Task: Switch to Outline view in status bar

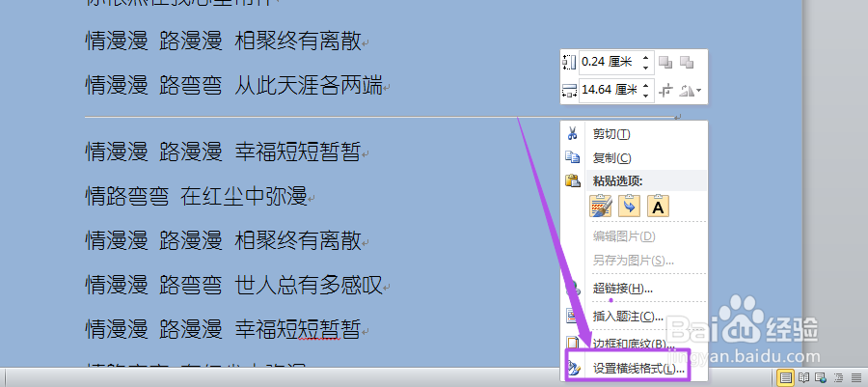Action: coord(837,377)
